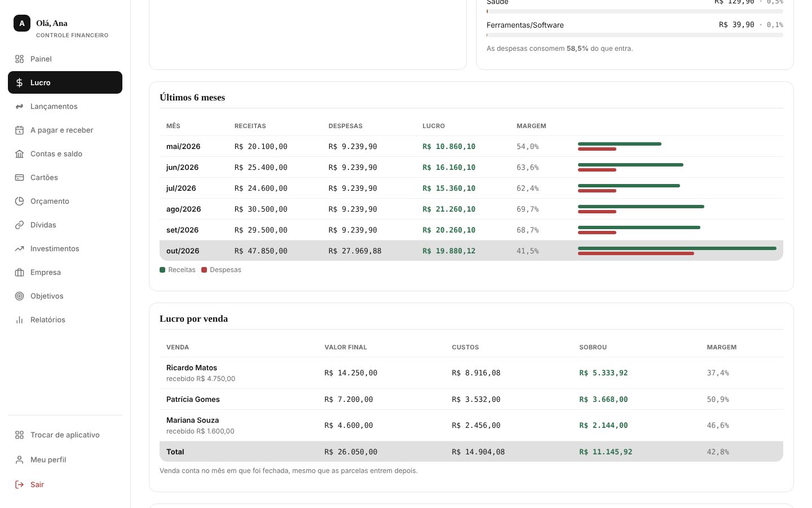
Task: Open the Relatórios bar chart icon
Action: click(19, 319)
